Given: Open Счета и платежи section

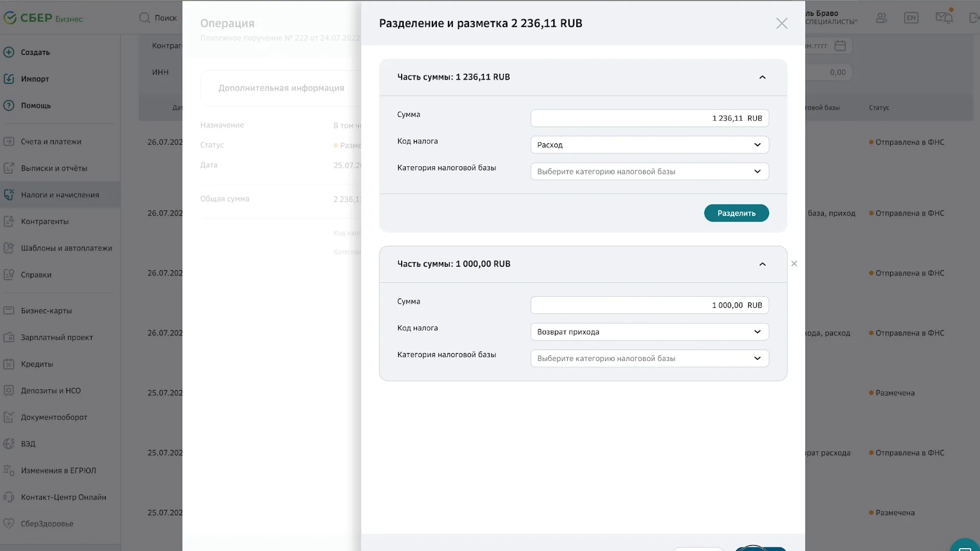Looking at the screenshot, I should [x=51, y=141].
